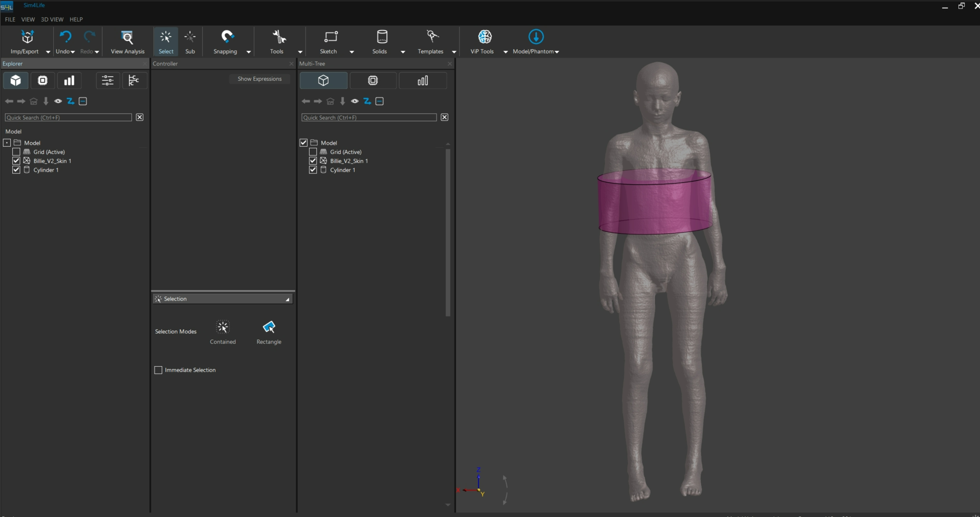This screenshot has height=517, width=980.
Task: Click the Snapping magnet icon
Action: [227, 37]
